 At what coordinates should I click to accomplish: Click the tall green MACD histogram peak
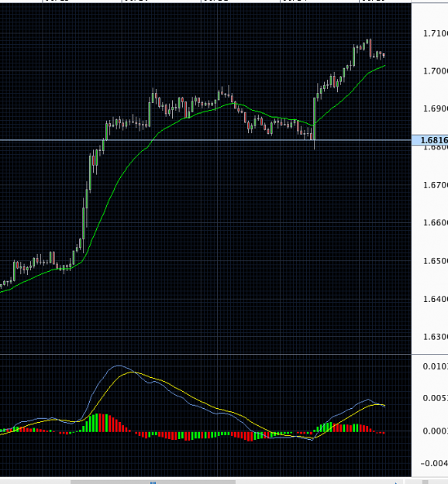click(x=97, y=423)
